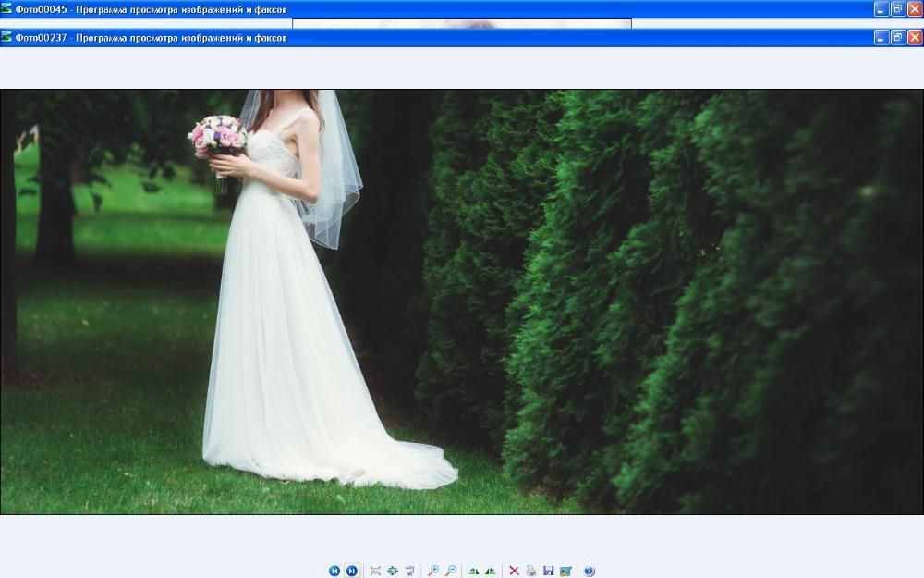Zoom out of the photo
924x578 pixels.
pyautogui.click(x=451, y=571)
